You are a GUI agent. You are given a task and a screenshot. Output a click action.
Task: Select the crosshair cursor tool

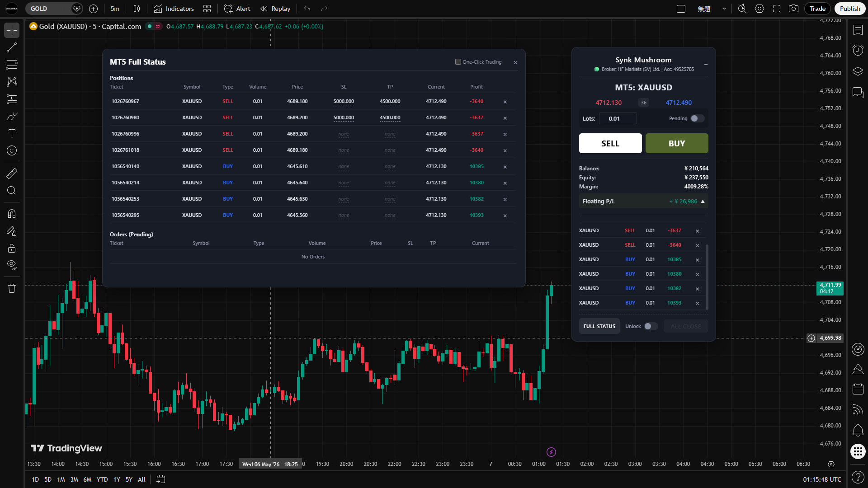tap(12, 30)
